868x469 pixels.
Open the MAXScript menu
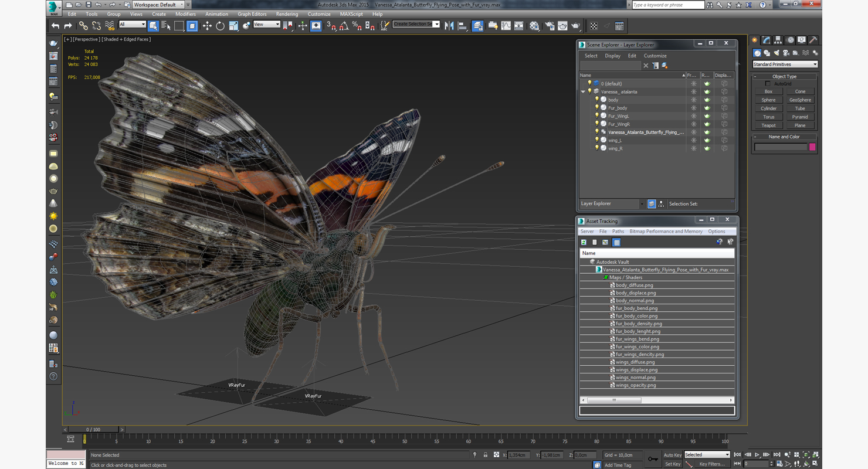coord(351,14)
